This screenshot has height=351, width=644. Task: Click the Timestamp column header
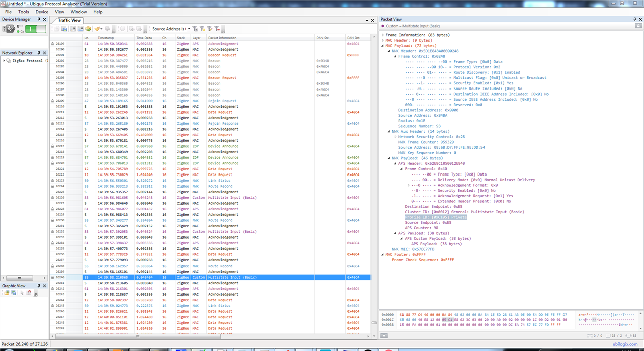(x=115, y=38)
